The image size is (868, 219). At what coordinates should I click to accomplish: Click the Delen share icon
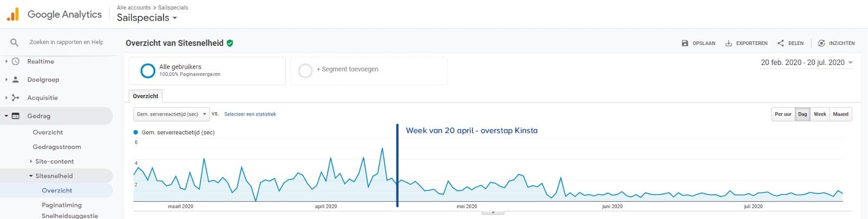pos(780,43)
